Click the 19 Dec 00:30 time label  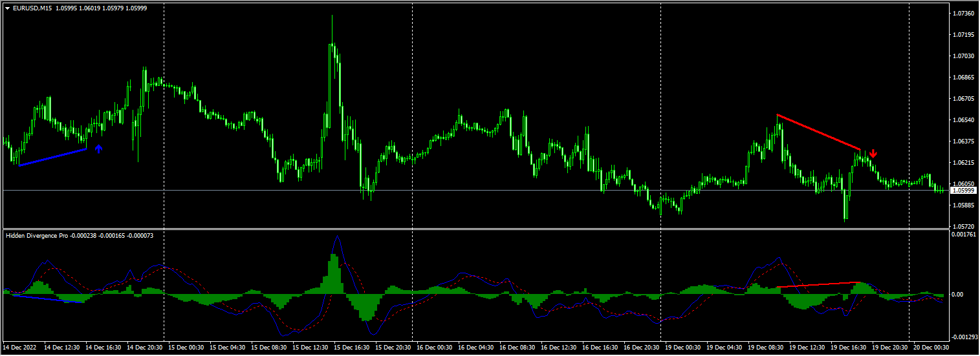683,347
